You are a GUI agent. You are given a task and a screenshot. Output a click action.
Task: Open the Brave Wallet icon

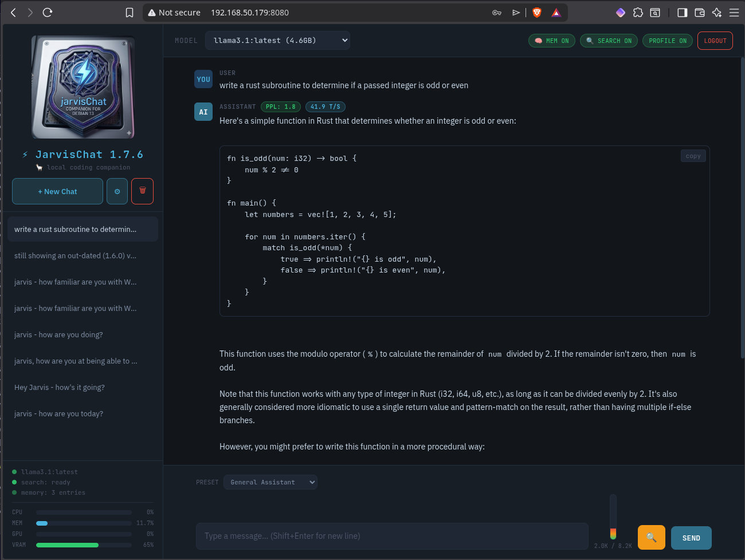tap(700, 13)
